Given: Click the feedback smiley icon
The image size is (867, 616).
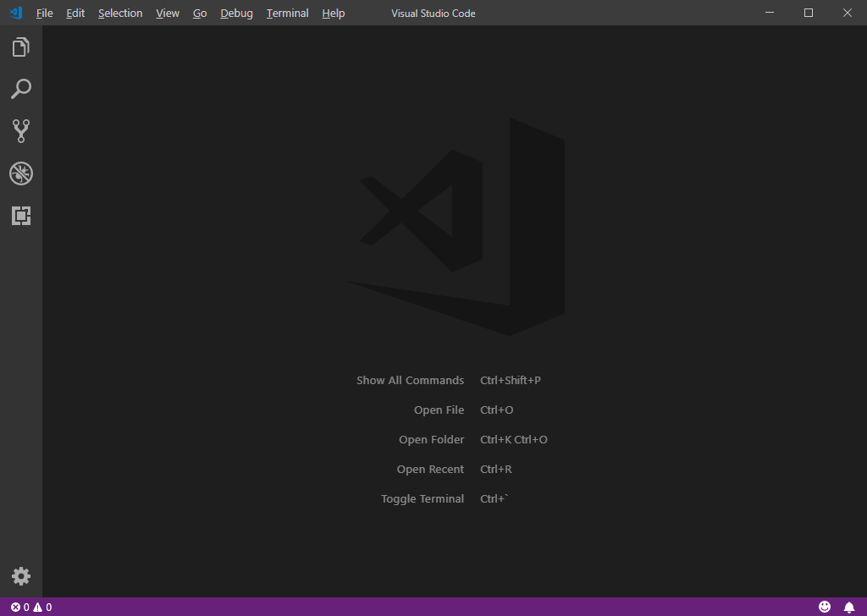Looking at the screenshot, I should pos(825,607).
